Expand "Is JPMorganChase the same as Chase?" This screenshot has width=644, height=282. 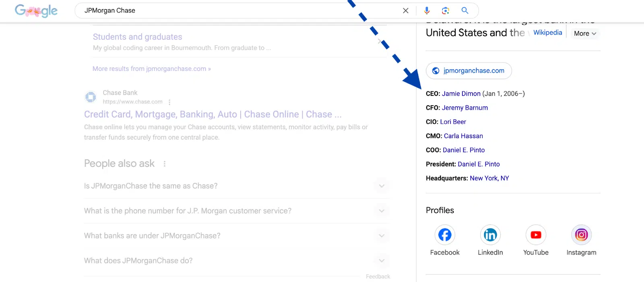(236, 186)
